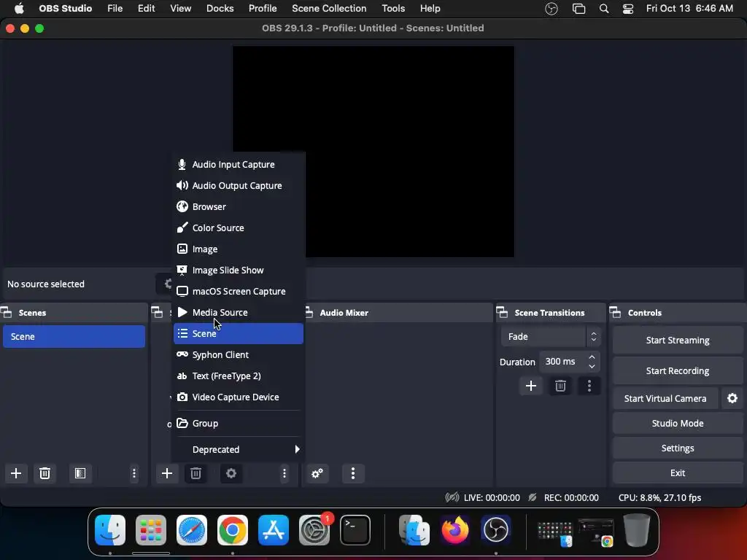747x560 pixels.
Task: Click plus icon to add source
Action: click(167, 473)
